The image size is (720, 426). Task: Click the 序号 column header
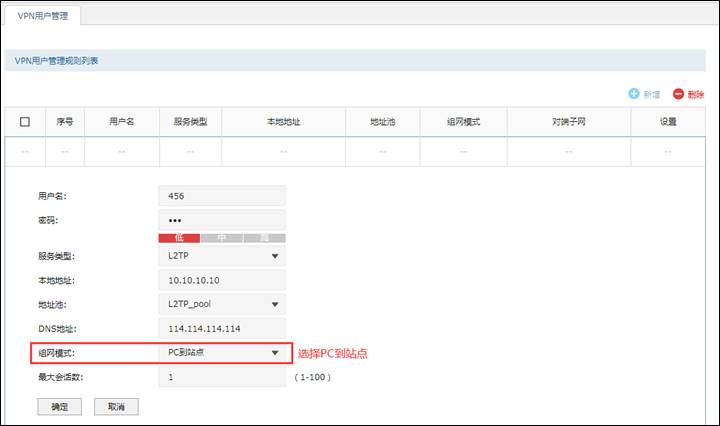[x=65, y=122]
